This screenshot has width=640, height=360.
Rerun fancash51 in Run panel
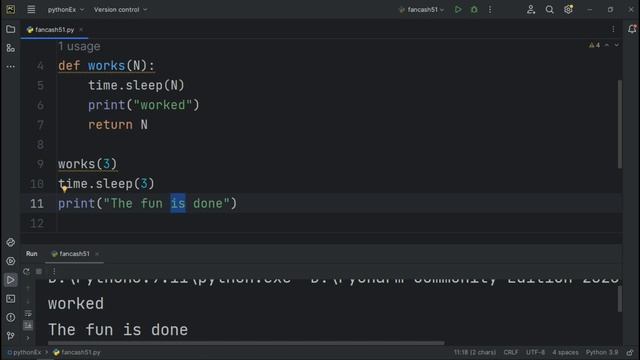(26, 271)
